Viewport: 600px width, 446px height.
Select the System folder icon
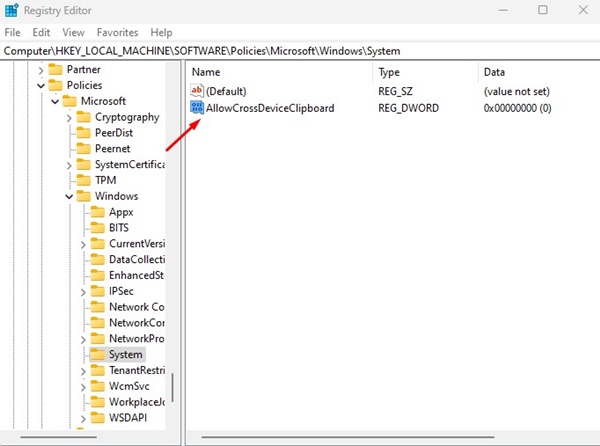[x=98, y=355]
